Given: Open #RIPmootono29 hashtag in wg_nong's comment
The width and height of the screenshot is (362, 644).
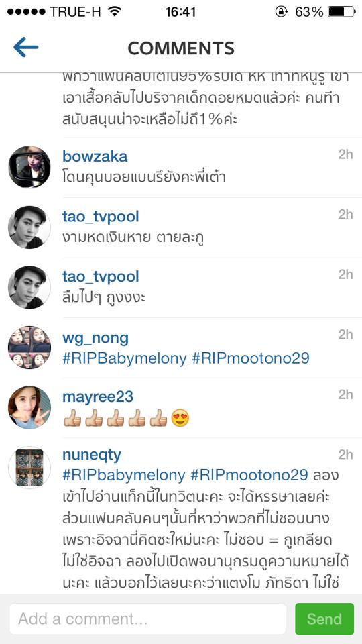Looking at the screenshot, I should 251,358.
